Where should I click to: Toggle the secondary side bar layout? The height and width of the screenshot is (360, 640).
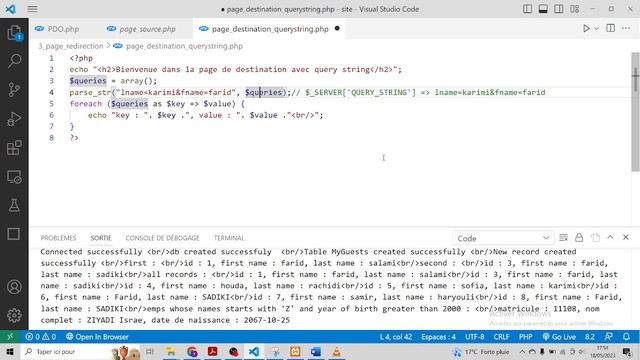[558, 9]
